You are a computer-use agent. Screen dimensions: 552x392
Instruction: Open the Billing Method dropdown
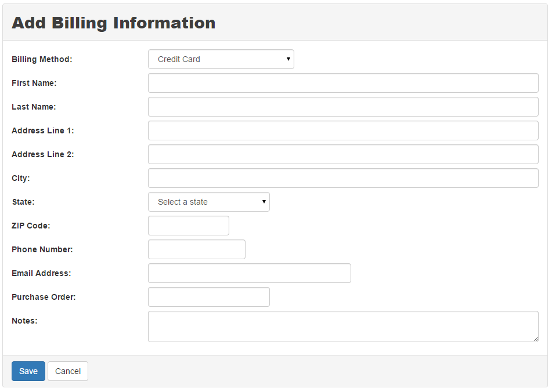coord(221,59)
